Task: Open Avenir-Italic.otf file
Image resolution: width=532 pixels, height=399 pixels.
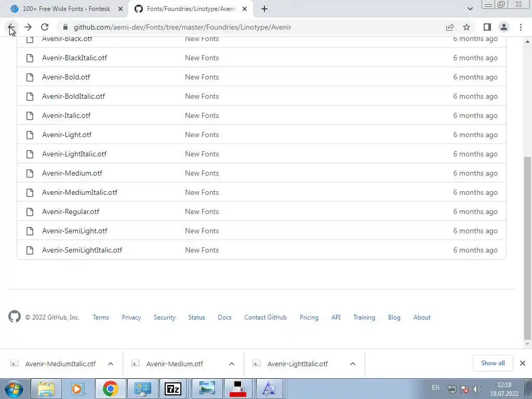Action: pyautogui.click(x=66, y=116)
